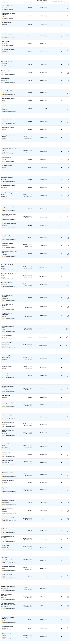Click the Test Scores info icon in header
The image size is (70, 644).
point(62,2)
